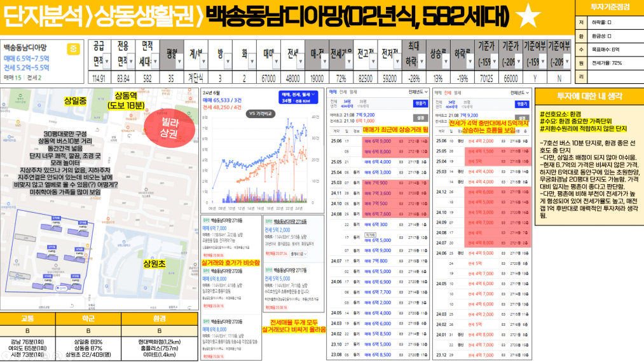Expand 전체년도 dropdown in the 전세 transactions panel

521,92
